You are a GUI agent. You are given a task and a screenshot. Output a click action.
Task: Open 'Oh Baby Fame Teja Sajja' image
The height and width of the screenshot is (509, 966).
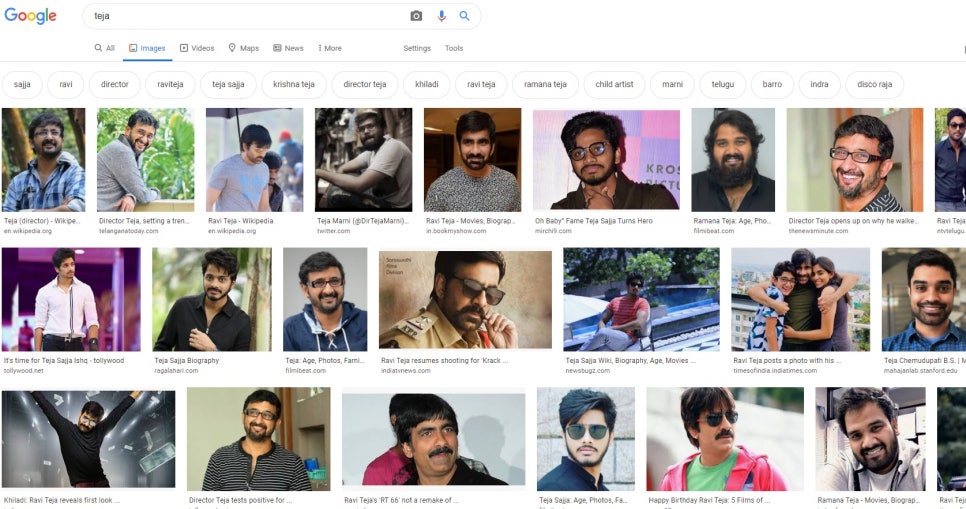tap(606, 160)
